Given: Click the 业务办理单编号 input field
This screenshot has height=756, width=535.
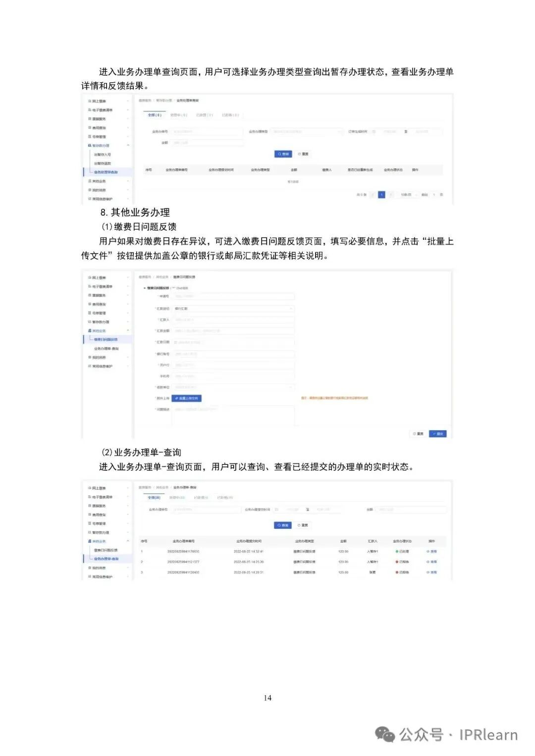Looking at the screenshot, I should [206, 510].
